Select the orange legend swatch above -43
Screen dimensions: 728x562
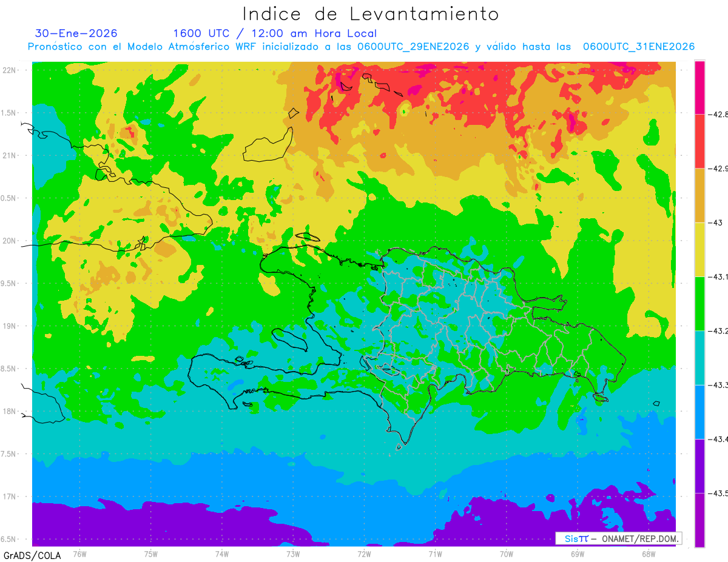click(x=699, y=195)
